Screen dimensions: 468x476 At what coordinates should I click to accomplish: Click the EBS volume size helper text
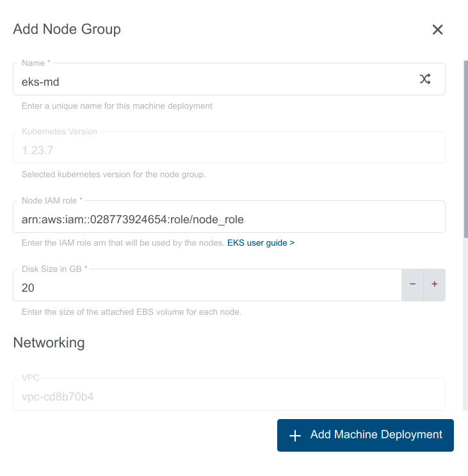[x=131, y=312]
